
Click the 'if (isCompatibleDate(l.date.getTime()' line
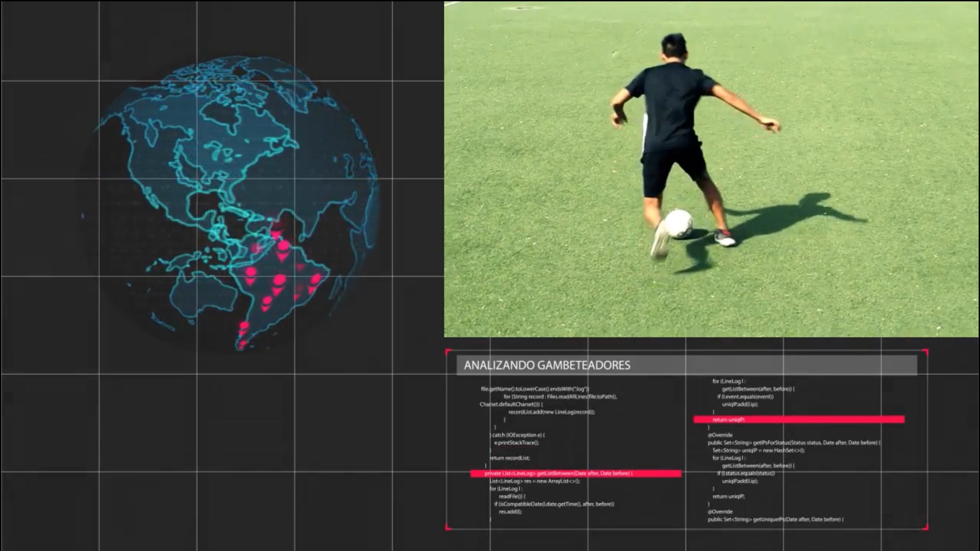554,504
